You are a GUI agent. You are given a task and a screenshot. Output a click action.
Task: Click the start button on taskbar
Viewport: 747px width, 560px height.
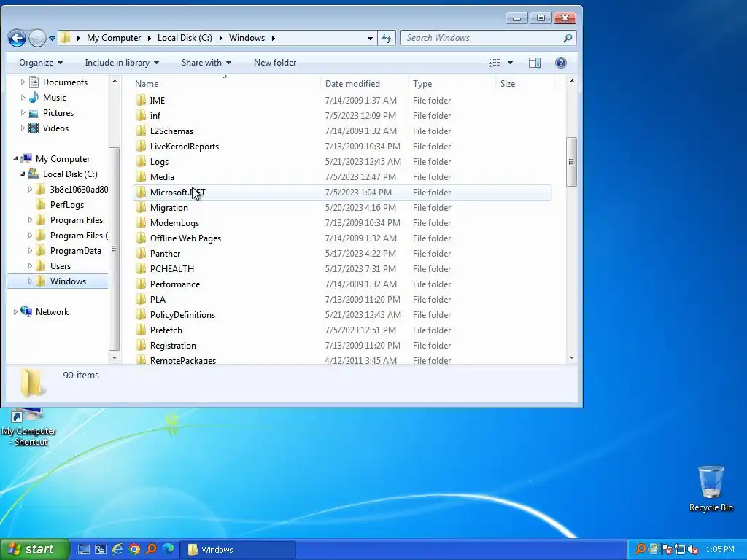[x=34, y=550]
